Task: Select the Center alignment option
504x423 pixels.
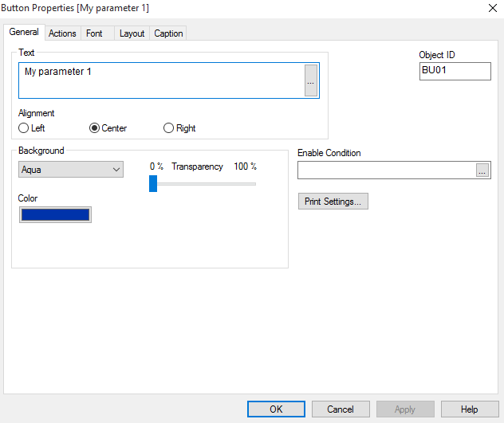Action: (95, 128)
